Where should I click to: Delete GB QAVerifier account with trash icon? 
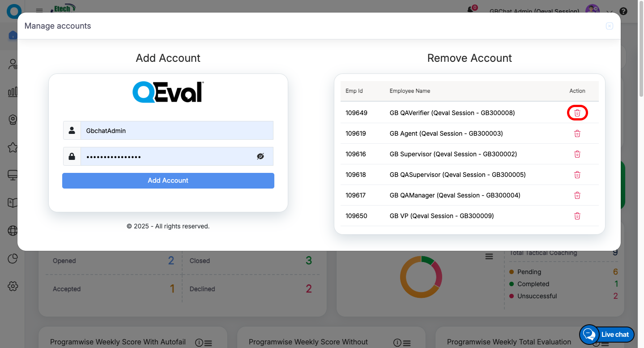[577, 113]
